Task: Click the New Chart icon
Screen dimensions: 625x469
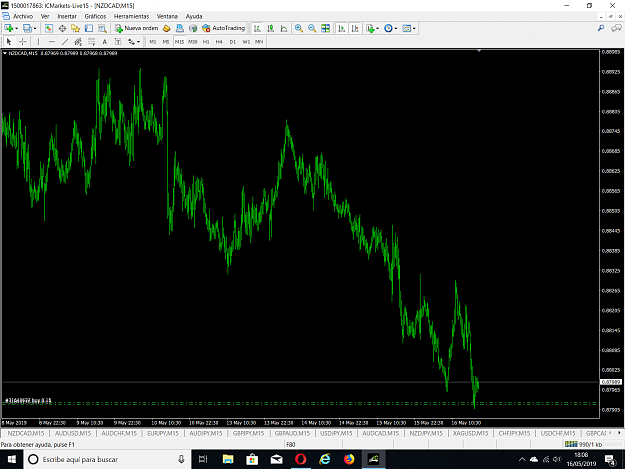Action: [9, 28]
